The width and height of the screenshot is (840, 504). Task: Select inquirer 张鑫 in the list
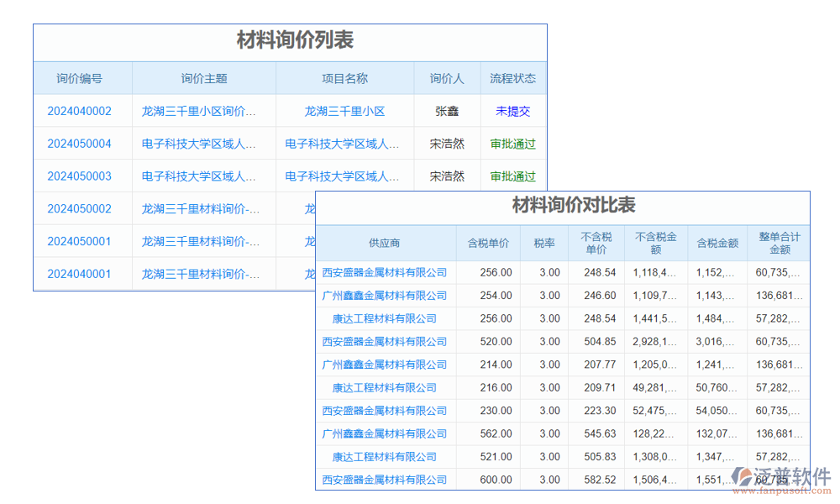click(x=447, y=111)
